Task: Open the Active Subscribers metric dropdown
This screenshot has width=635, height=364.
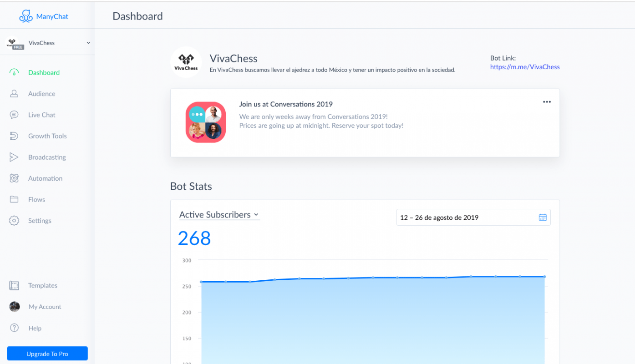Action: pyautogui.click(x=219, y=215)
